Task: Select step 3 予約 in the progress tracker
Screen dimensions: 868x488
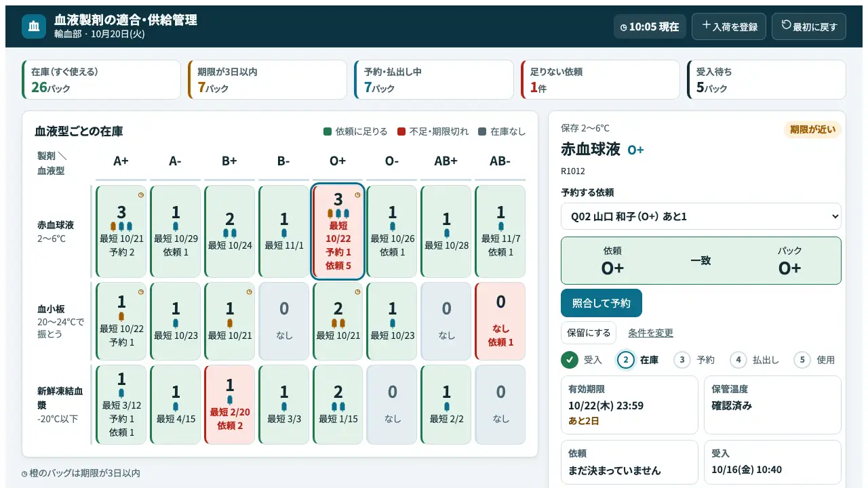Action: pyautogui.click(x=694, y=360)
